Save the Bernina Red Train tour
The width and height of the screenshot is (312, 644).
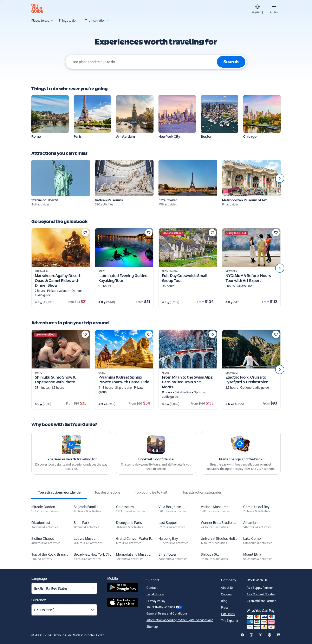coord(212,334)
